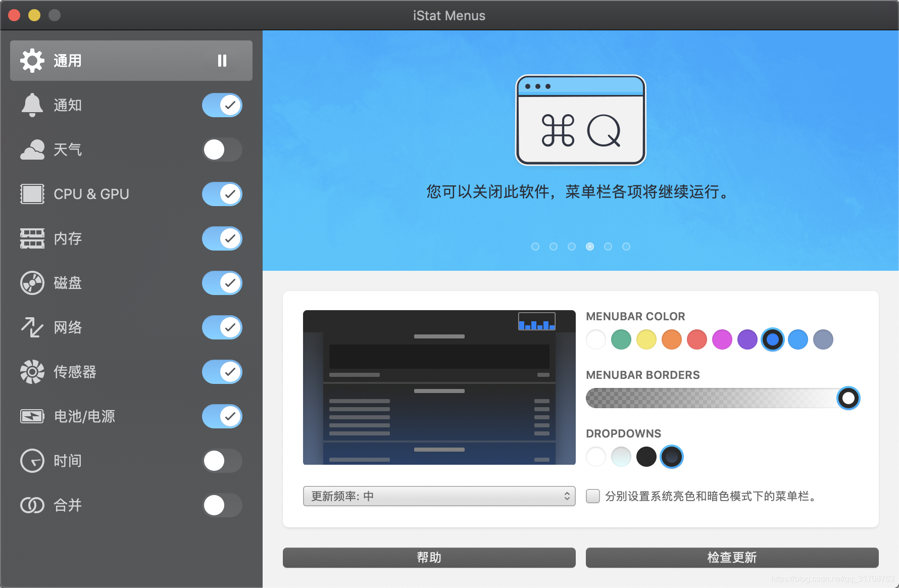This screenshot has height=588, width=899.
Task: Select the light blue menubar color swatch
Action: [x=798, y=339]
